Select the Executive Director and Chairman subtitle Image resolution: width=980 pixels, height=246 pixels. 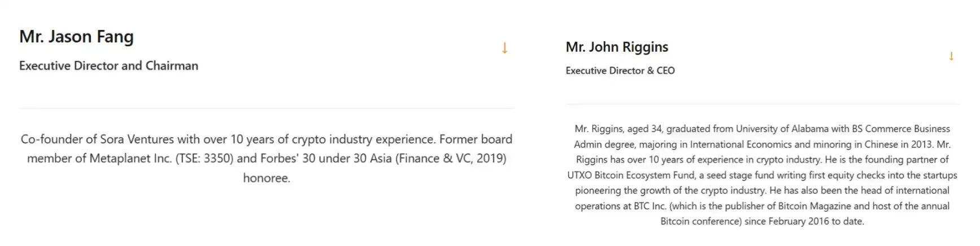click(108, 66)
